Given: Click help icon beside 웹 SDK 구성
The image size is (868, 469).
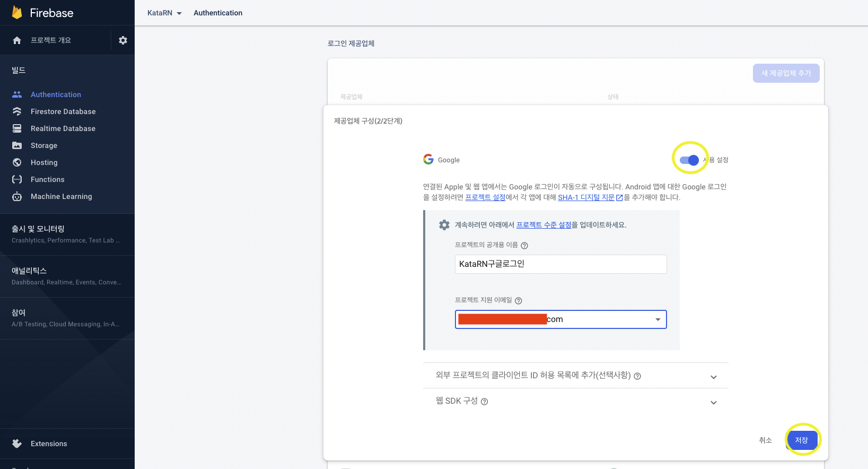Looking at the screenshot, I should [x=484, y=402].
